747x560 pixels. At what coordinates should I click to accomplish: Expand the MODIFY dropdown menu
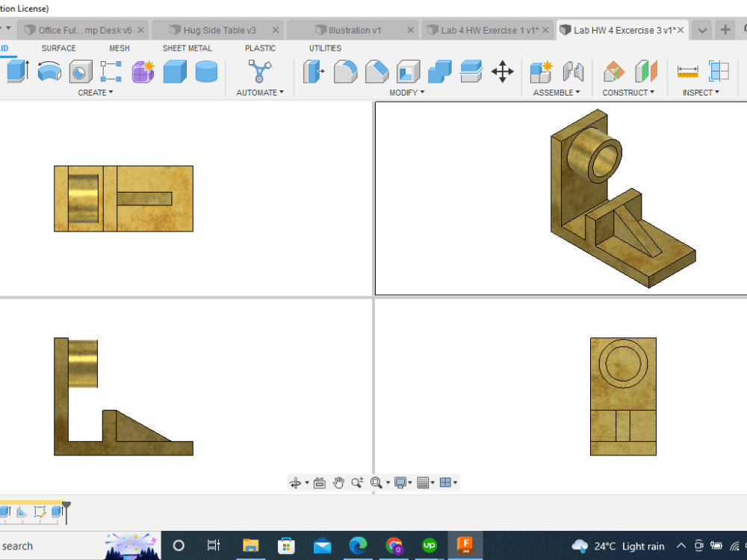pos(406,93)
